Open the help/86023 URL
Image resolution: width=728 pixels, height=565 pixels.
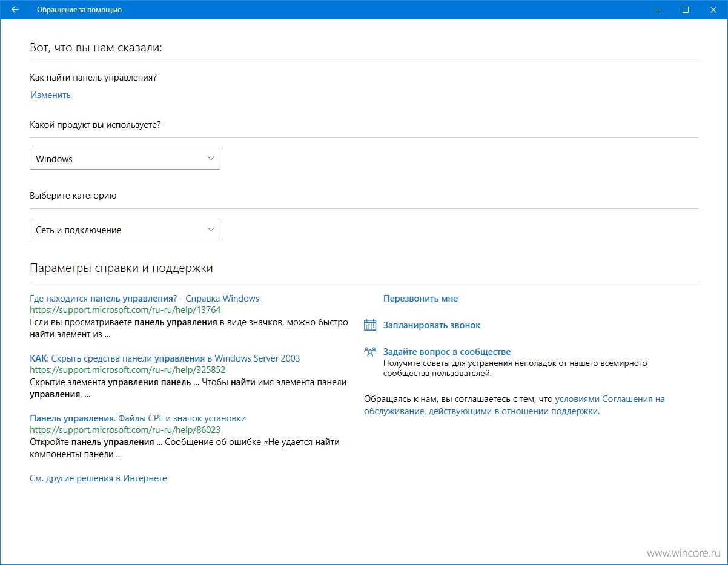pos(125,430)
